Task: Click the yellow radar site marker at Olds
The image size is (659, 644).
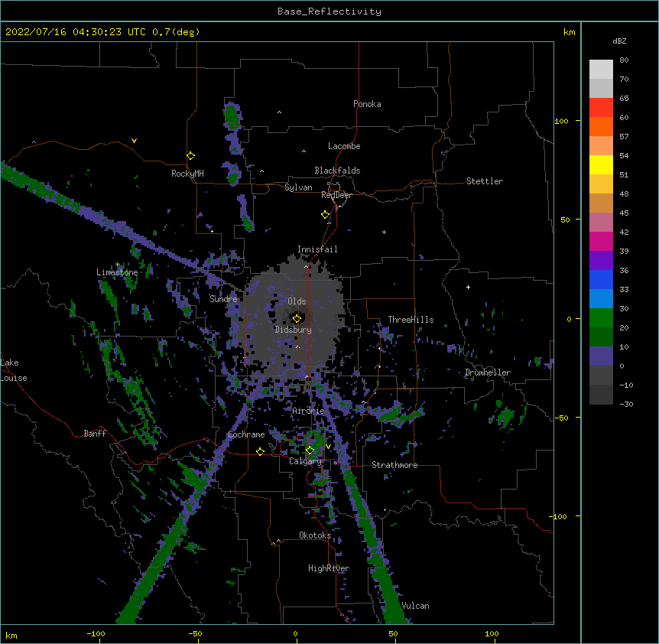Action: coord(297,318)
